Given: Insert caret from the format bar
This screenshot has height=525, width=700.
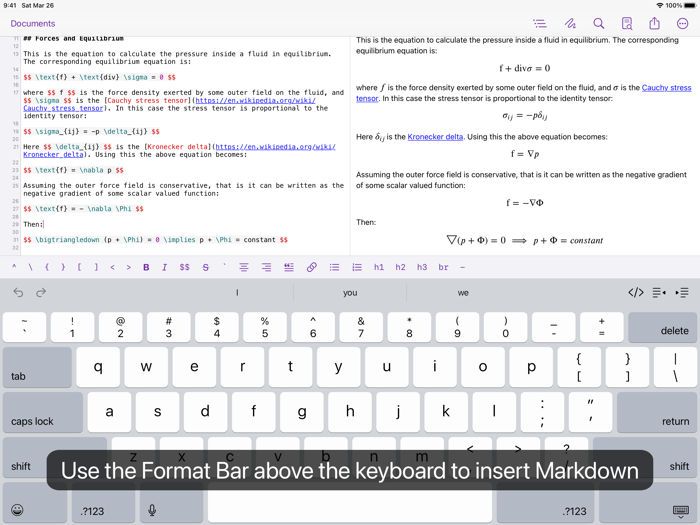Looking at the screenshot, I should click(x=14, y=267).
